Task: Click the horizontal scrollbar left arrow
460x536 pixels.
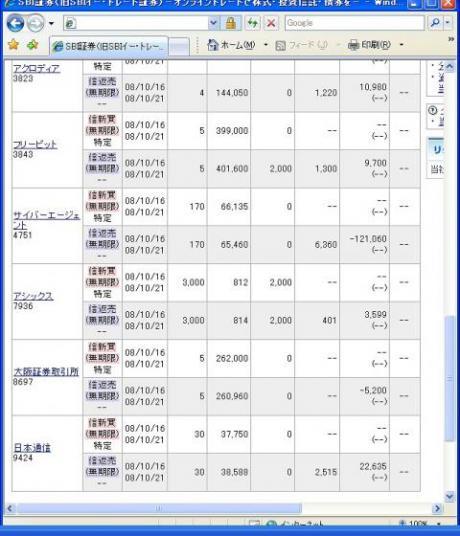Action: point(10,508)
